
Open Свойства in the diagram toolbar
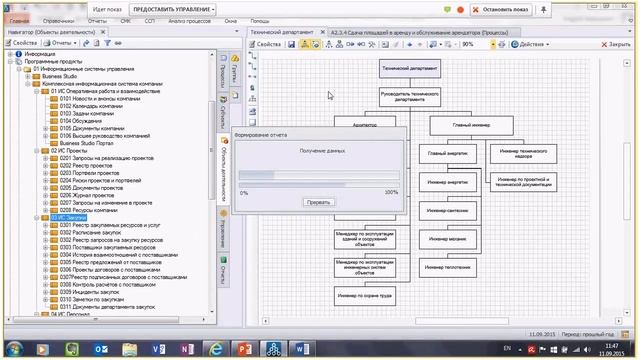click(265, 44)
